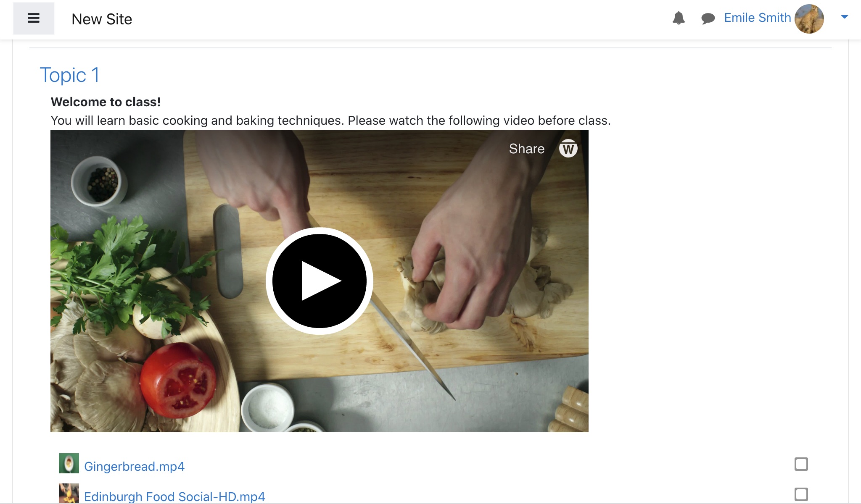Open the Edinburgh Food Social-HD.mp4 link
The width and height of the screenshot is (861, 504).
click(x=174, y=495)
